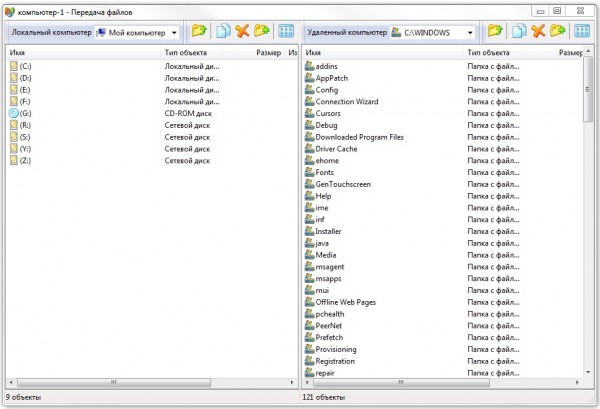Click the copy files icon in remote toolbar
The width and height of the screenshot is (600, 409).
[x=519, y=31]
